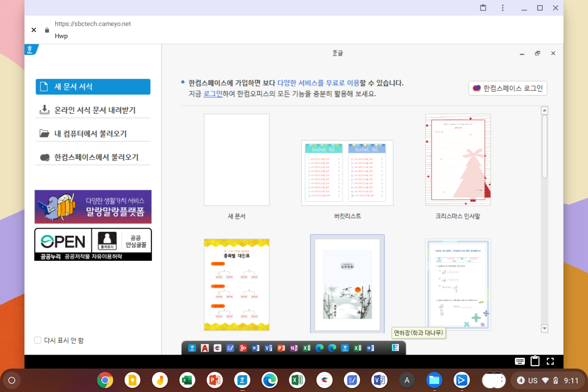588x392 pixels.
Task: Open PowerPoint from the ChromeOS shelf
Action: coord(215,380)
